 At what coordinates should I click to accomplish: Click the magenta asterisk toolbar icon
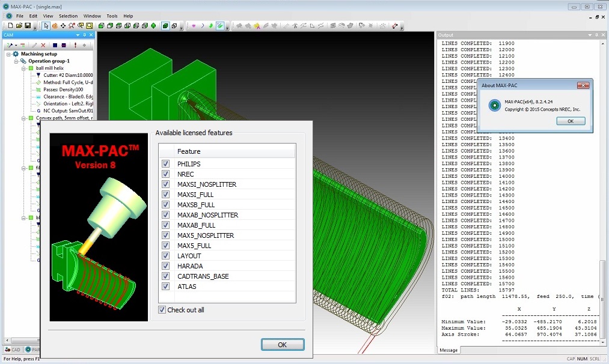[x=194, y=26]
